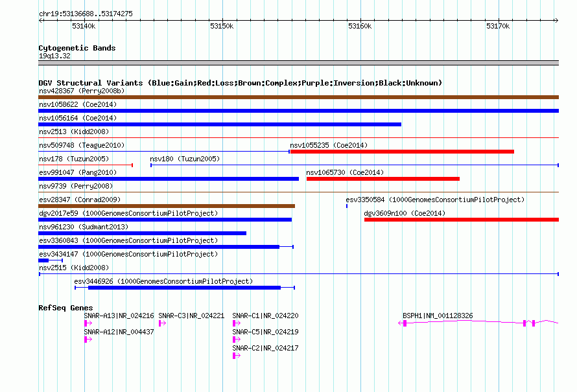Click the nsv428367 (Perry2008b) label
Image resolution: width=577 pixels, height=392 pixels.
click(x=82, y=91)
